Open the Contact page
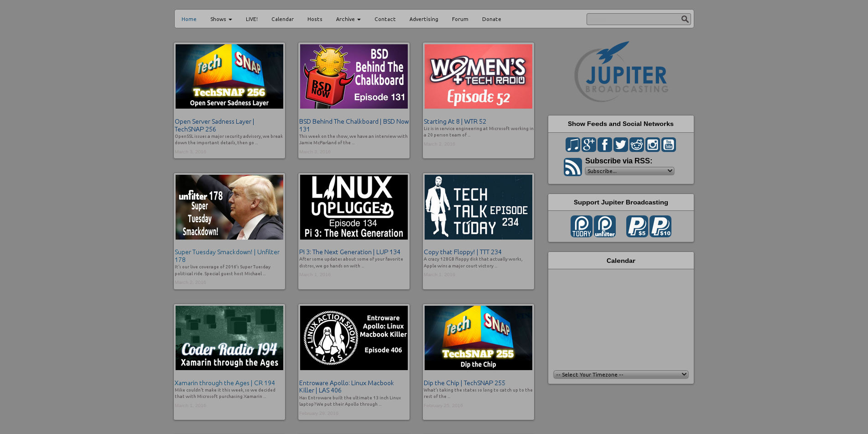Viewport: 868px width, 434px height. (x=385, y=19)
